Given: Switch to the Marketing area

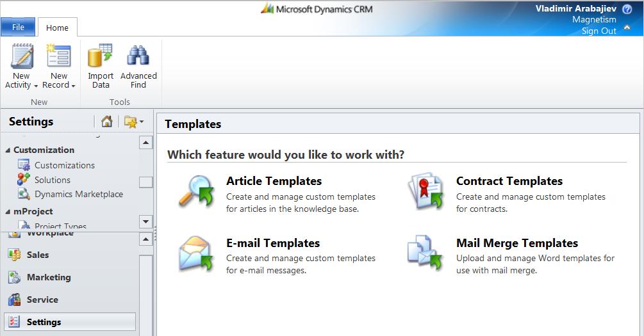Looking at the screenshot, I should pos(49,277).
